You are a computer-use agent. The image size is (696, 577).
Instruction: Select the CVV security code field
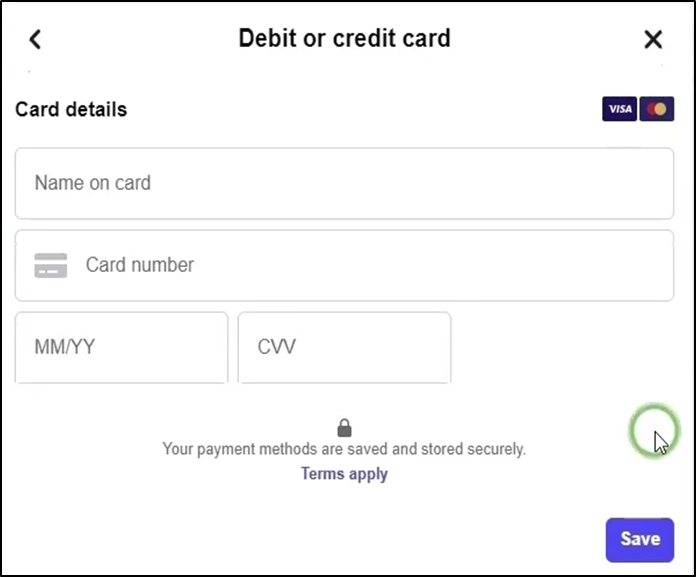point(344,347)
